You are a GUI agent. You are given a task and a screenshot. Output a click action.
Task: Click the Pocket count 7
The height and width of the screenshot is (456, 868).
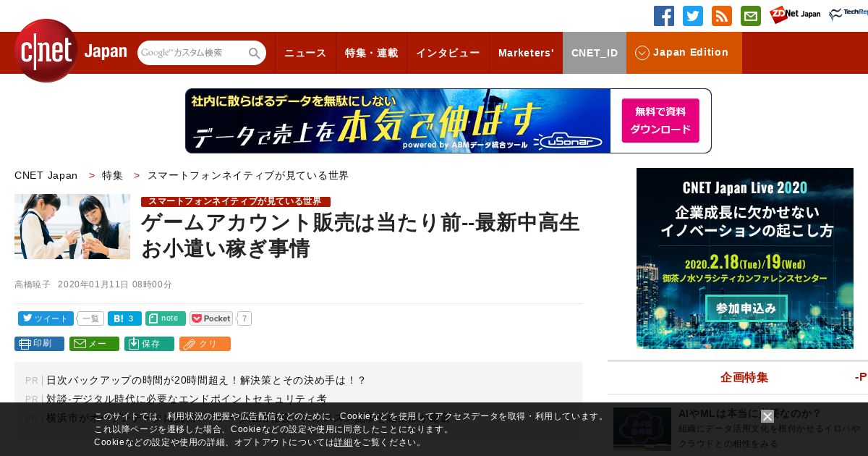(244, 318)
